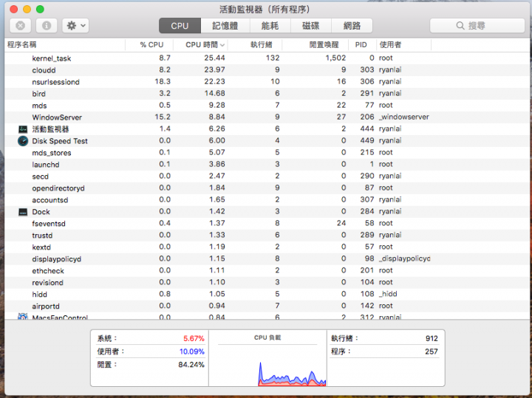This screenshot has height=398, width=532.
Task: Click the stop process (X) toolbar icon
Action: pos(21,25)
